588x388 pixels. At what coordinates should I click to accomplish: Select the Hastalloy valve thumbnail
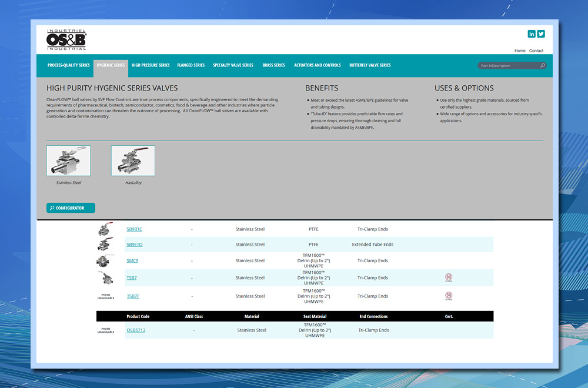click(133, 161)
